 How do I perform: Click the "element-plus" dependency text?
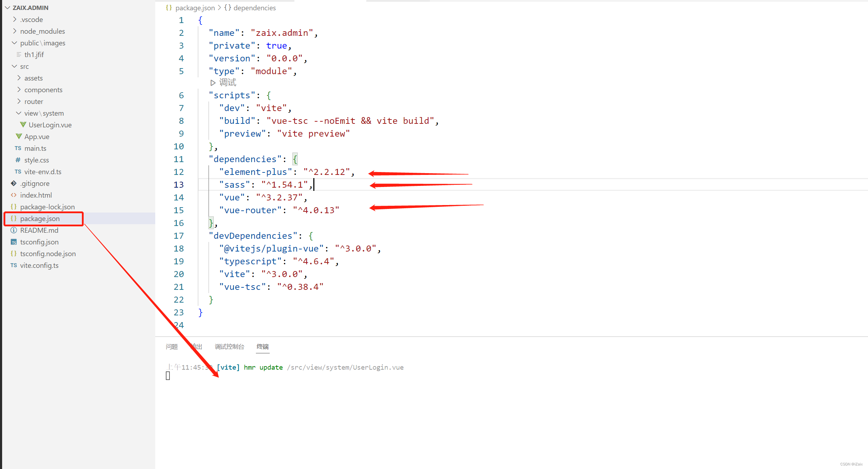click(x=255, y=172)
